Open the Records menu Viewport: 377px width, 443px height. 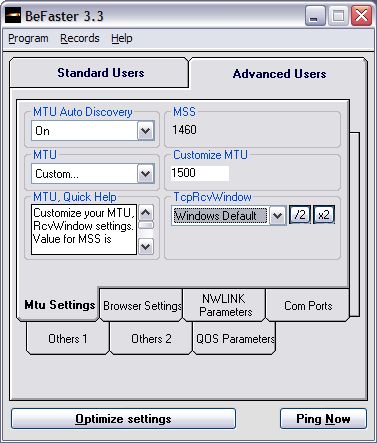(80, 38)
